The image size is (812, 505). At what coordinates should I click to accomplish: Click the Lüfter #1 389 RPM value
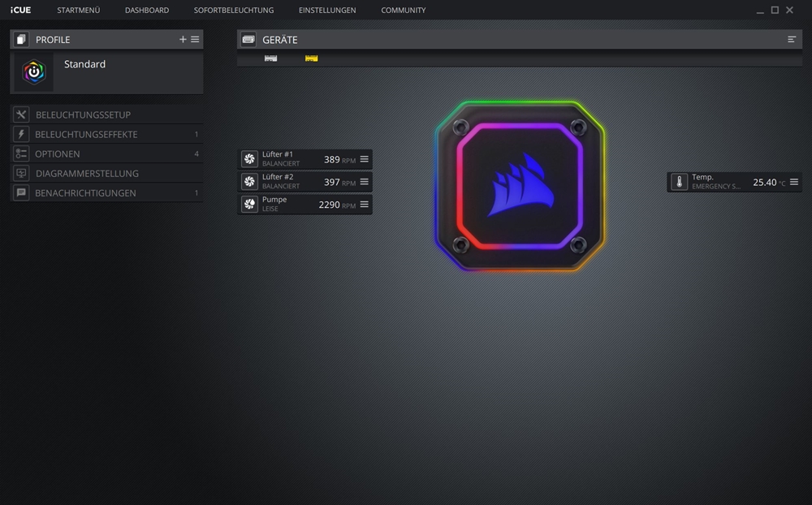(x=339, y=159)
